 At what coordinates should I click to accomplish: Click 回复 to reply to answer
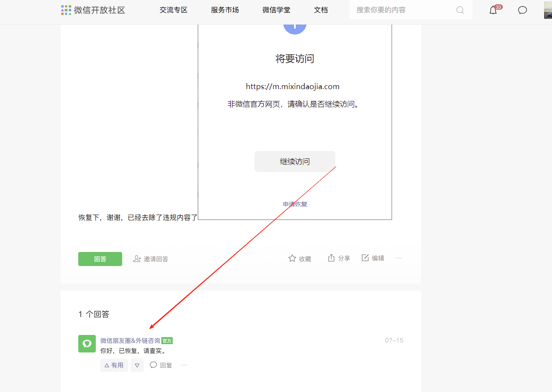(x=161, y=365)
